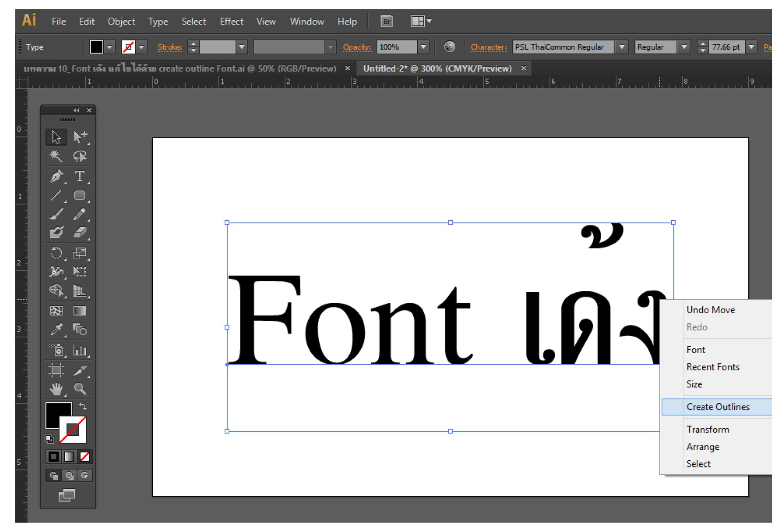Choose the Lasso tool
Viewport: 784px width, 532px height.
click(79, 156)
